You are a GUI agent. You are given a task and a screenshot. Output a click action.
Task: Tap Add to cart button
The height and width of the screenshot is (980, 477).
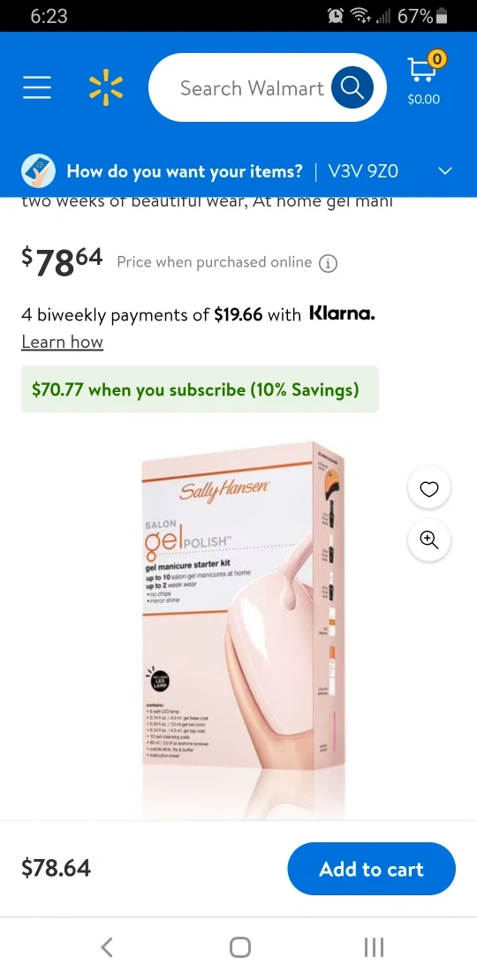(371, 869)
